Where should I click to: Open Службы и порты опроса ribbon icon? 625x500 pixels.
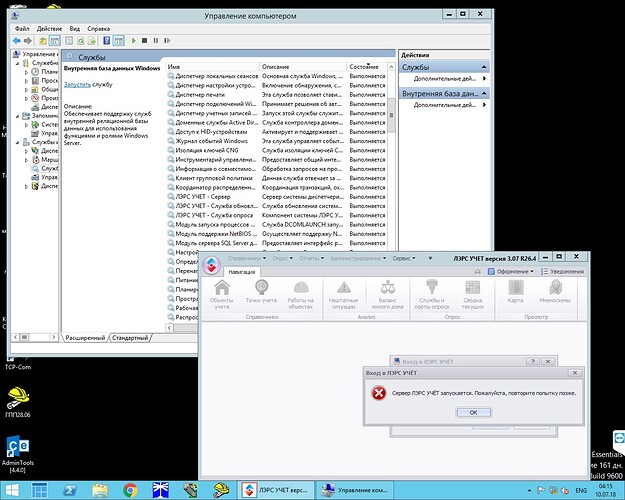432,295
